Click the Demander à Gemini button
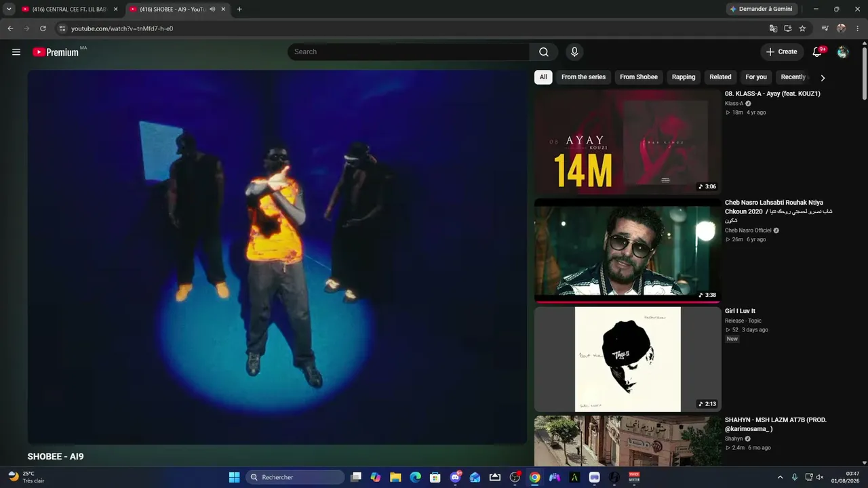This screenshot has width=868, height=488. (760, 9)
